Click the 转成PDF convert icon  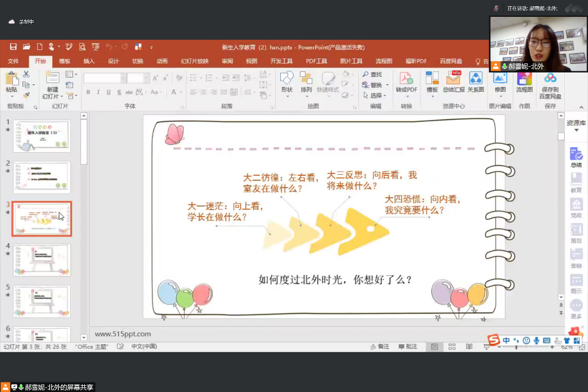406,82
